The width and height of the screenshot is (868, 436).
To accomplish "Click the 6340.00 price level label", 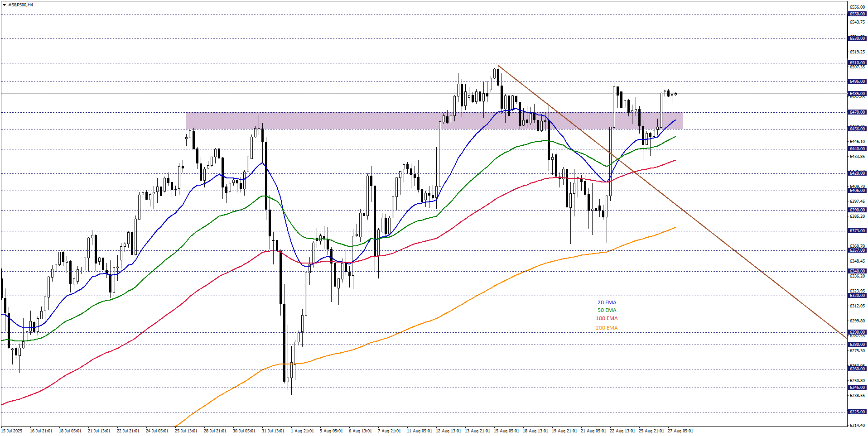I will tap(857, 271).
